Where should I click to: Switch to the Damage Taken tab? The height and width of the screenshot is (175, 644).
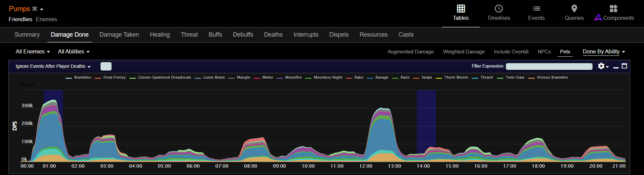click(119, 35)
